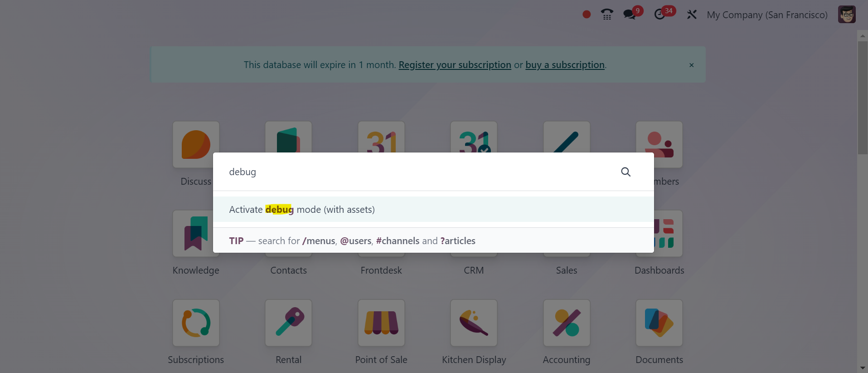Select Activate debug mode (with assets)
868x373 pixels.
tap(301, 210)
